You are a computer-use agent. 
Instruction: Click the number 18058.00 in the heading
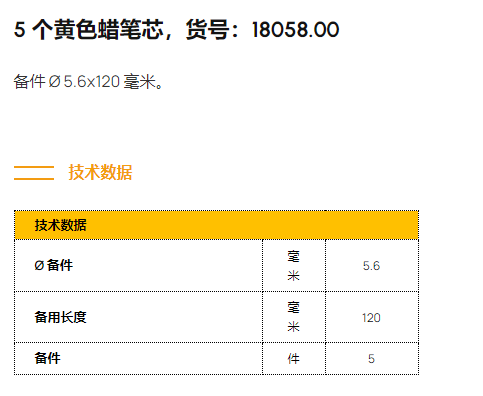point(296,30)
